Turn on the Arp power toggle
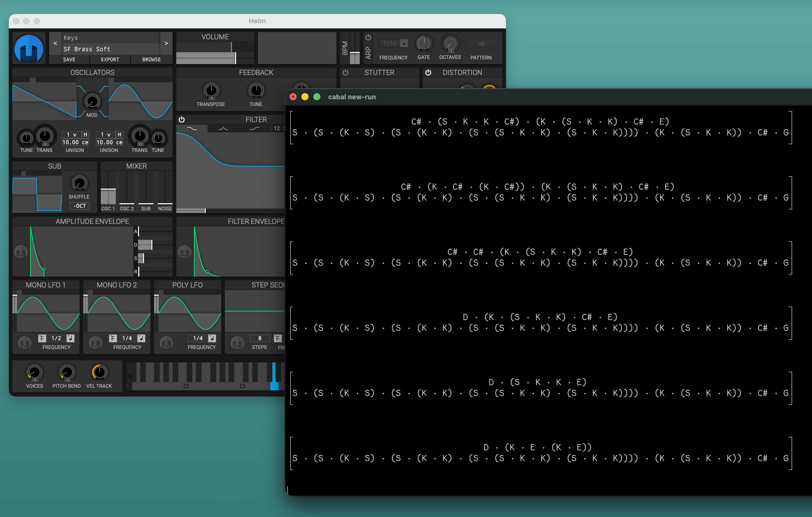 click(368, 37)
